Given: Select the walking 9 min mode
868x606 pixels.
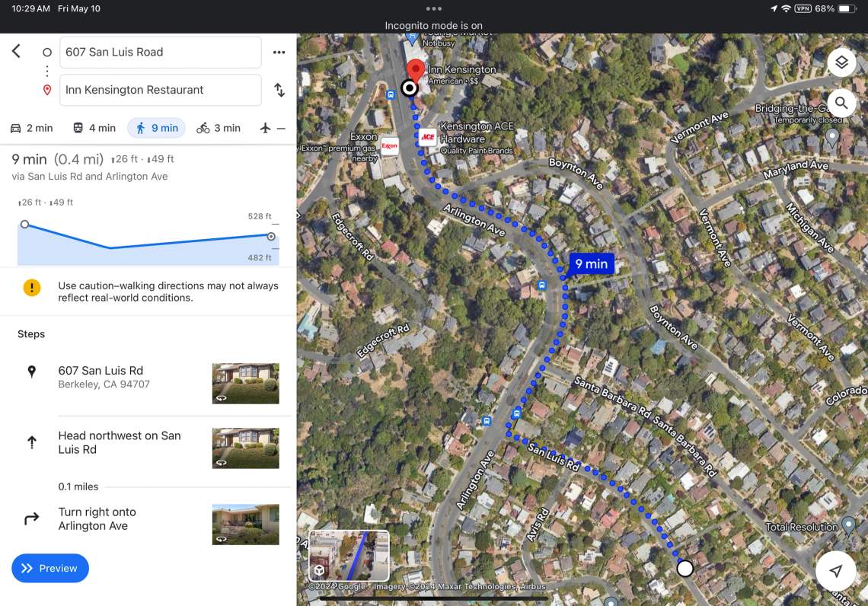Looking at the screenshot, I should [x=157, y=128].
